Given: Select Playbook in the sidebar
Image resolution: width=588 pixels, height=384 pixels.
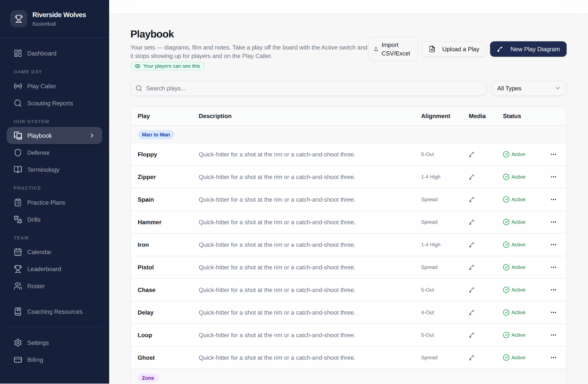Looking at the screenshot, I should [x=55, y=136].
